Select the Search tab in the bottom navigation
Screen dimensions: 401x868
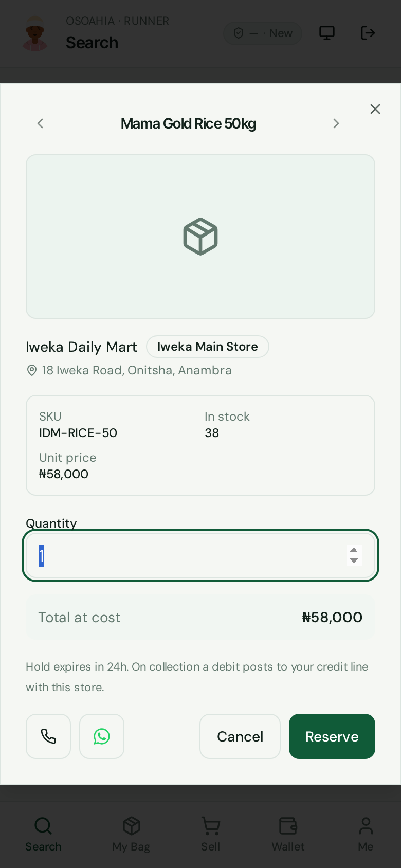[x=43, y=835]
